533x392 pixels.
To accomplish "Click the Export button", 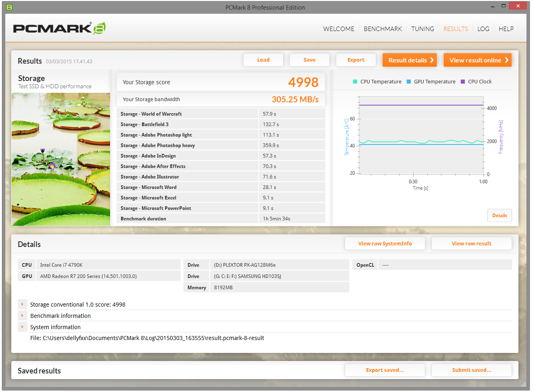I will (356, 60).
